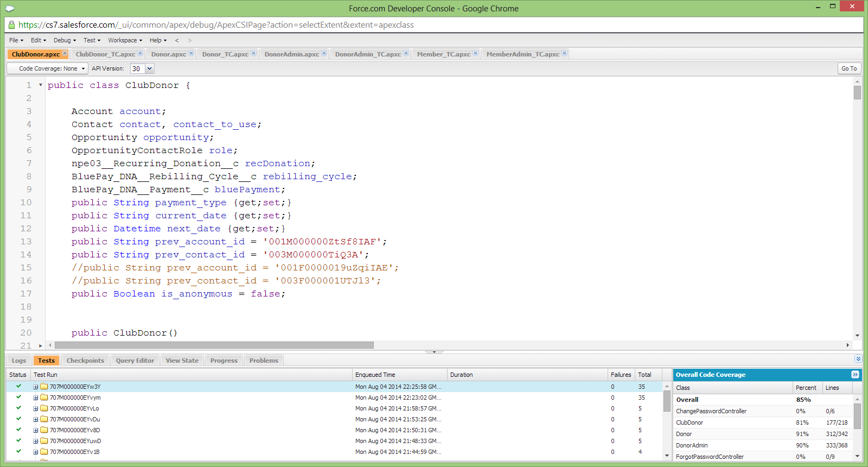Image resolution: width=868 pixels, height=467 pixels.
Task: Click the back navigation arrow in menu bar
Action: [177, 40]
